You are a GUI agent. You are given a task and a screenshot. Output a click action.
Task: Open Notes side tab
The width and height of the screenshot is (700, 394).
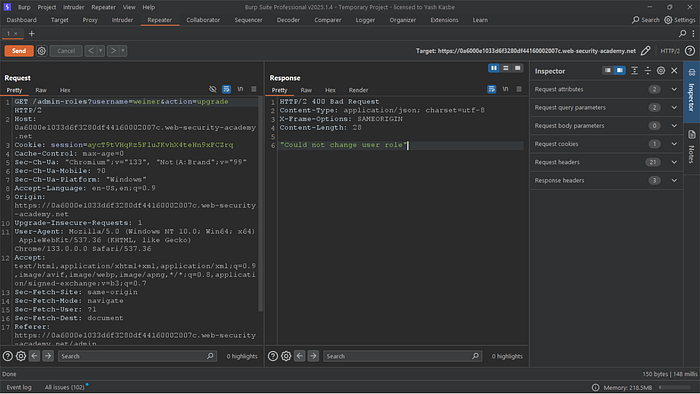(x=692, y=147)
